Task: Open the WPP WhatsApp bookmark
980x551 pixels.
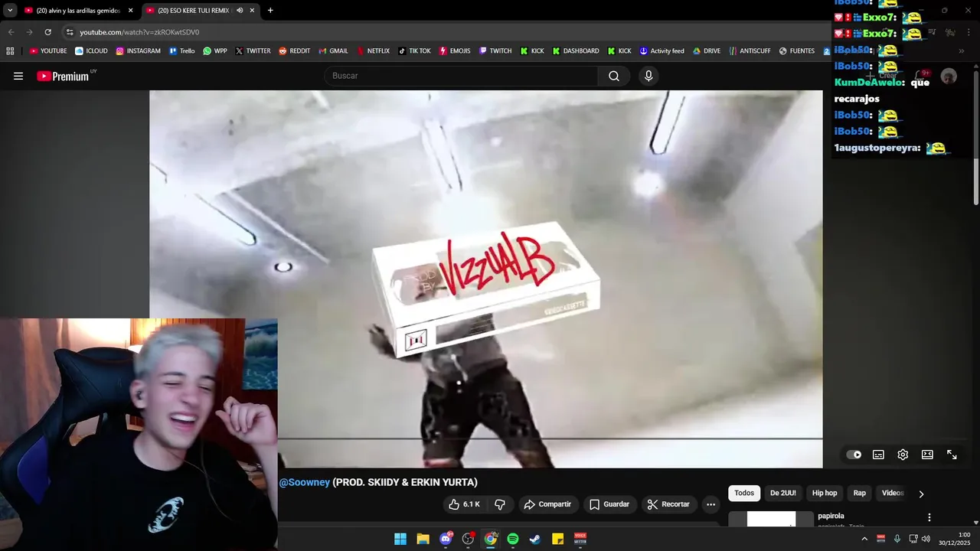Action: tap(214, 51)
